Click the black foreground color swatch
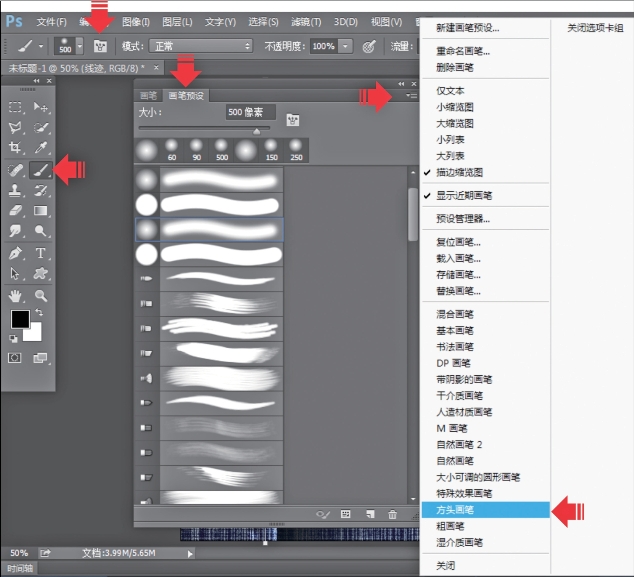The height and width of the screenshot is (577, 634). 19,319
